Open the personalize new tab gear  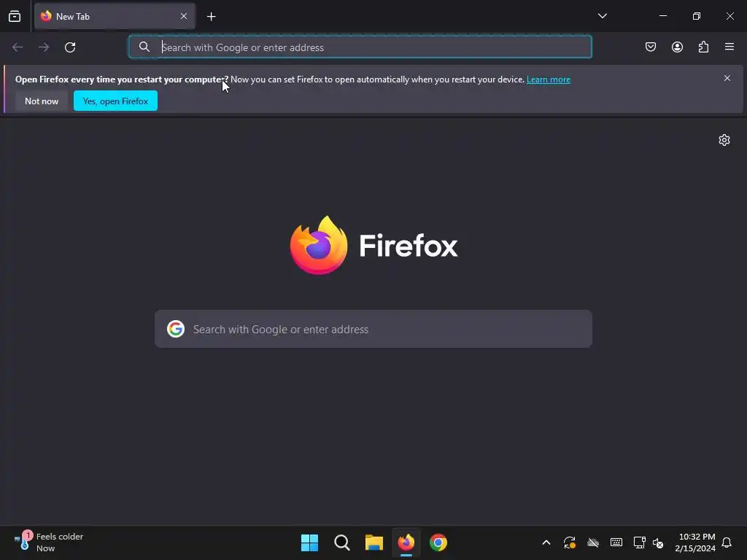pos(724,140)
